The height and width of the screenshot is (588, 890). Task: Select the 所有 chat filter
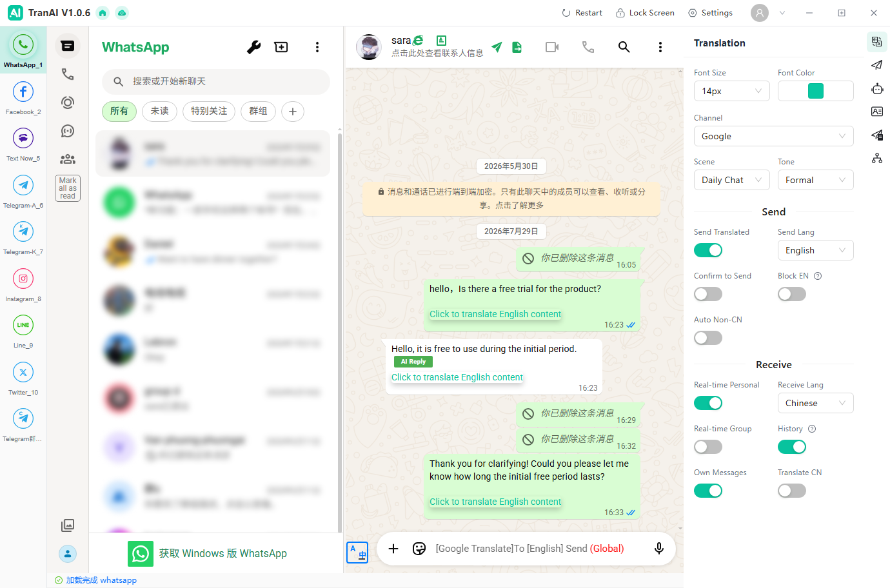click(x=119, y=111)
